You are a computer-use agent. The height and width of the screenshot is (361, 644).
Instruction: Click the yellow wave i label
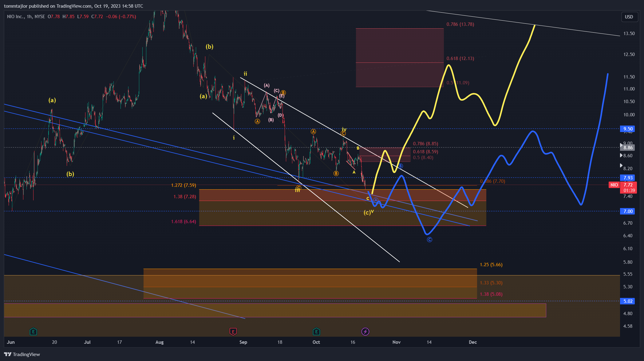[x=234, y=138]
